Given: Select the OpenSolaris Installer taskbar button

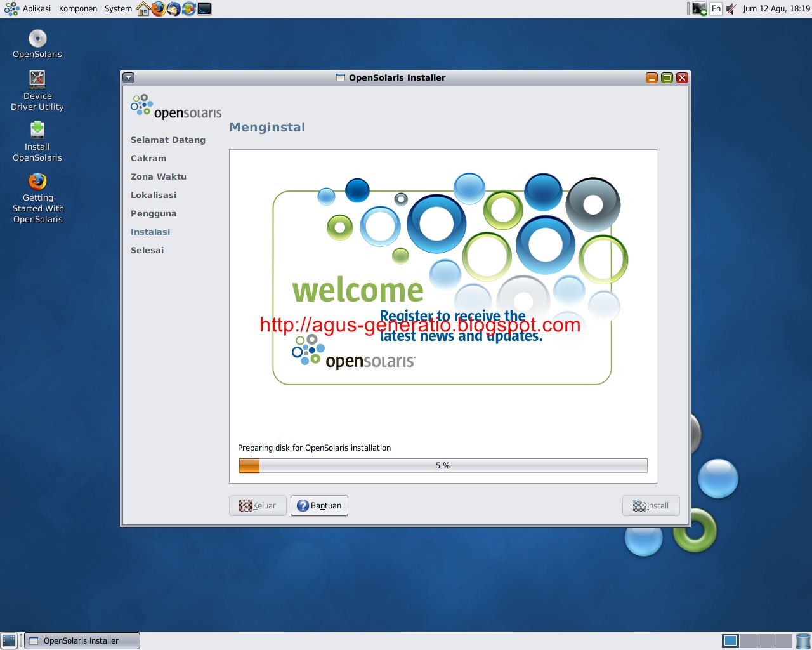Looking at the screenshot, I should 82,640.
